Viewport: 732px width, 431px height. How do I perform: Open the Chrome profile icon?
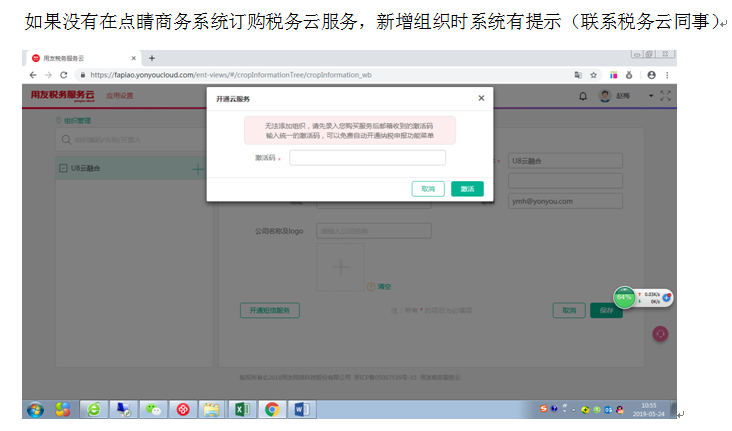pyautogui.click(x=651, y=75)
